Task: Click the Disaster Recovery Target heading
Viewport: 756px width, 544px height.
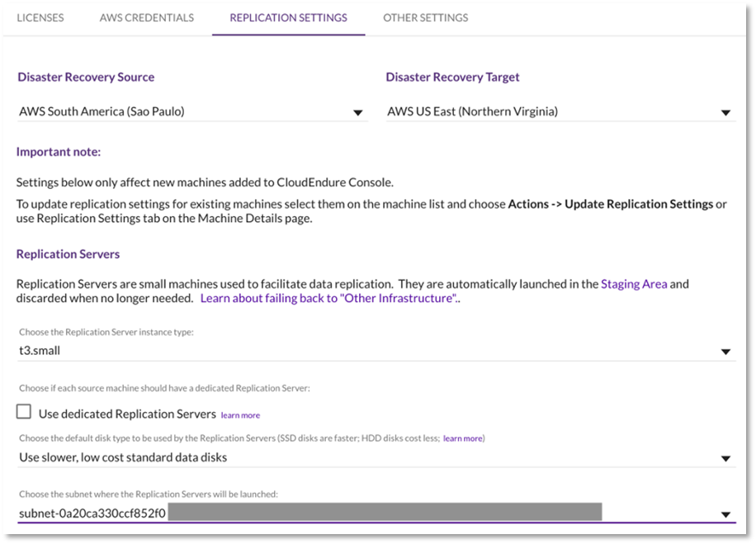Action: (452, 77)
